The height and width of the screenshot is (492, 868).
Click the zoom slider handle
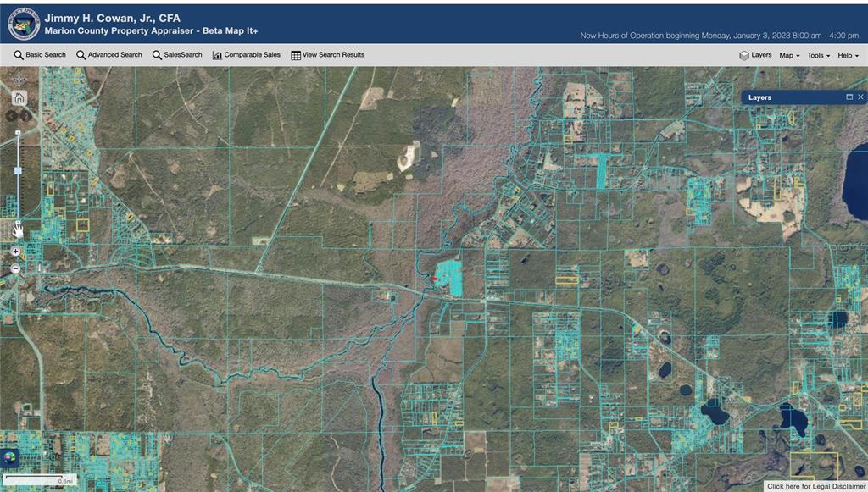click(18, 171)
